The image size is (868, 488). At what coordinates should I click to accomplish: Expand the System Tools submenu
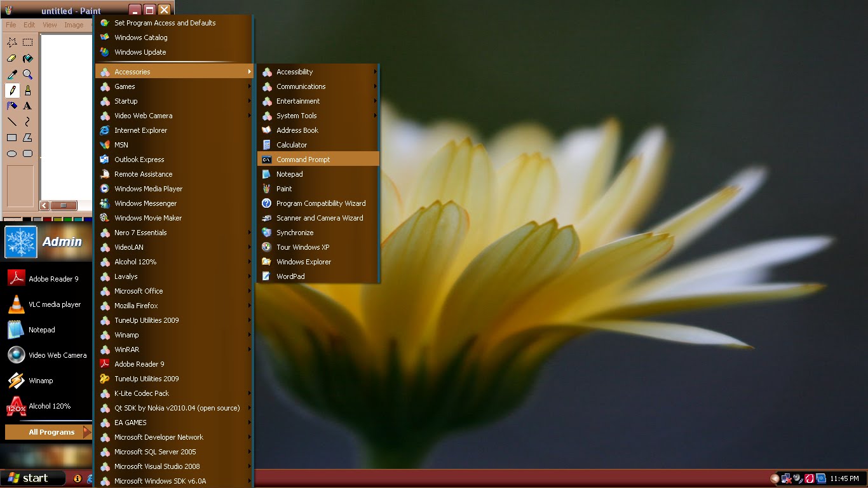pos(318,116)
